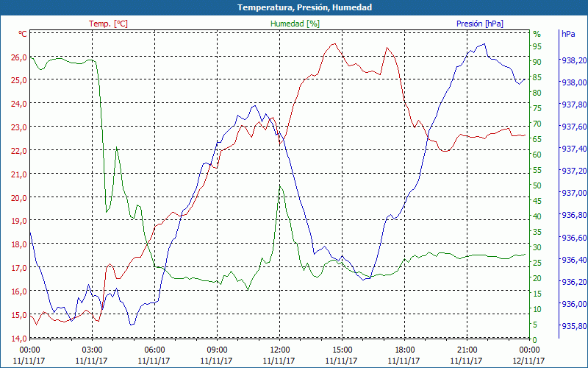Click the '936,60' pressure axis value

coord(573,238)
